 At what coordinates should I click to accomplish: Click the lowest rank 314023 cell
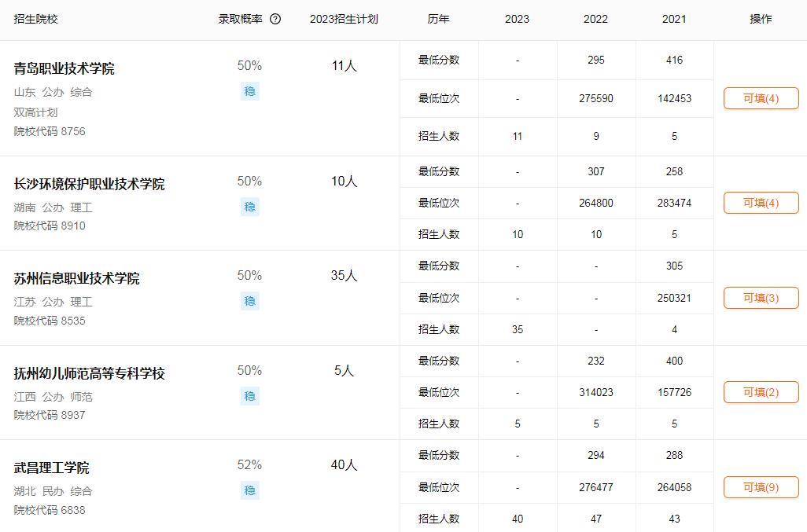pyautogui.click(x=596, y=392)
